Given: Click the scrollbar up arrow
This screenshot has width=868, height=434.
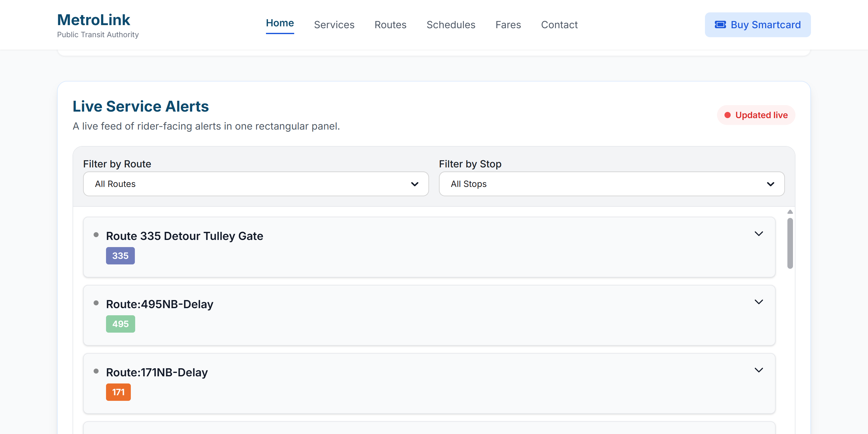Looking at the screenshot, I should [790, 212].
